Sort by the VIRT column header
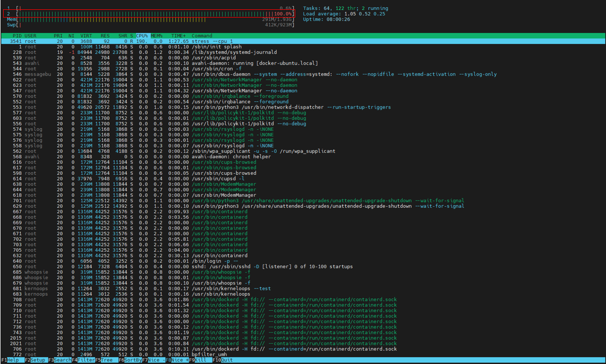Screen dimensions: 606x364 pyautogui.click(x=86, y=36)
